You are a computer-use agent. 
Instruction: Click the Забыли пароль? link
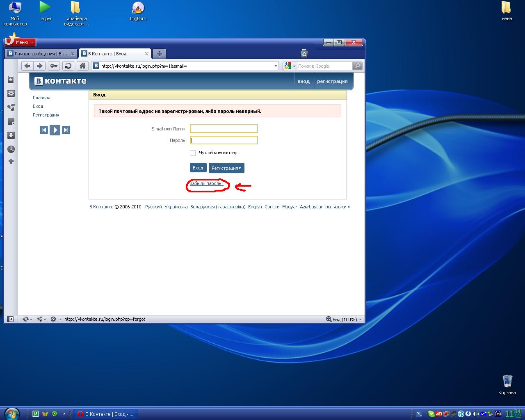[206, 183]
